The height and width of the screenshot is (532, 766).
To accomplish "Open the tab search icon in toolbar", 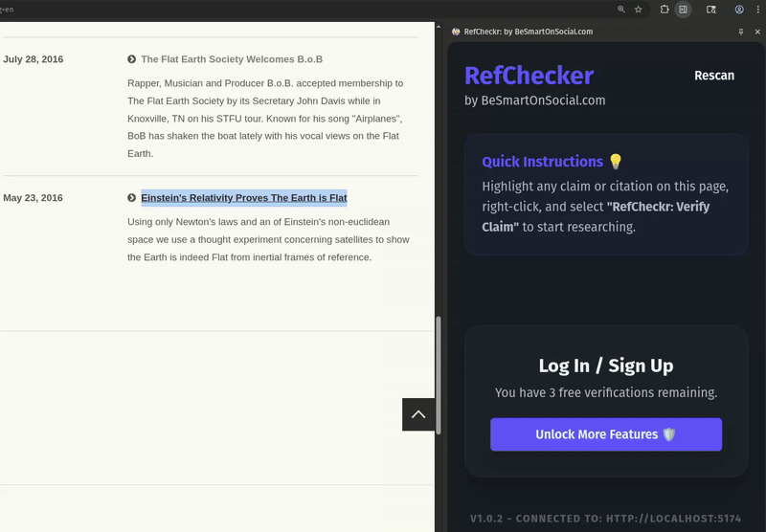I will pyautogui.click(x=711, y=10).
